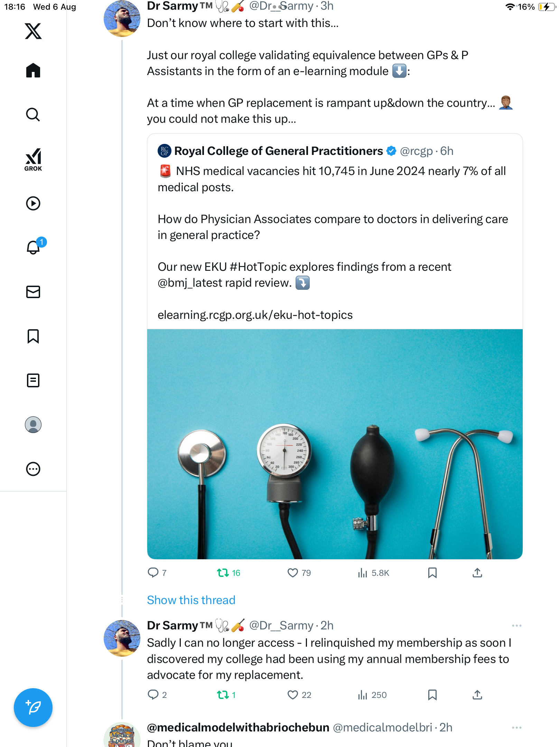Expand the sidebar More menu

coord(33,469)
